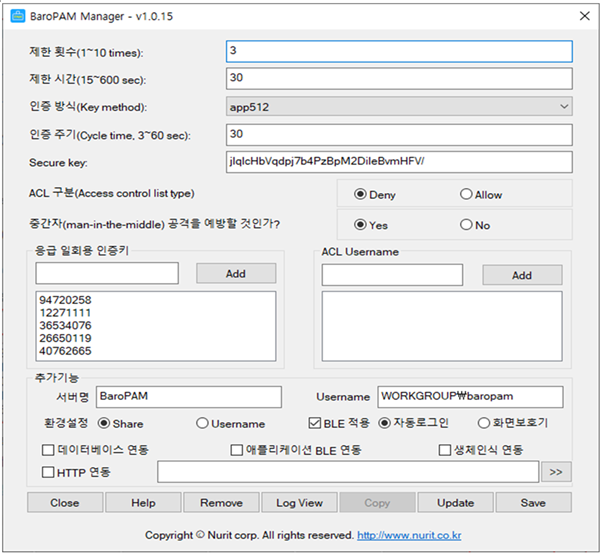Click the BaroPAM Manager title bar icon

point(18,16)
